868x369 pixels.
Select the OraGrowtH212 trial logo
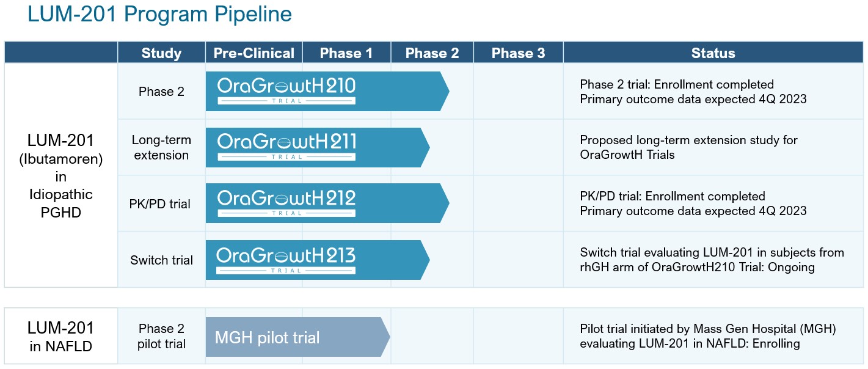[x=286, y=203]
